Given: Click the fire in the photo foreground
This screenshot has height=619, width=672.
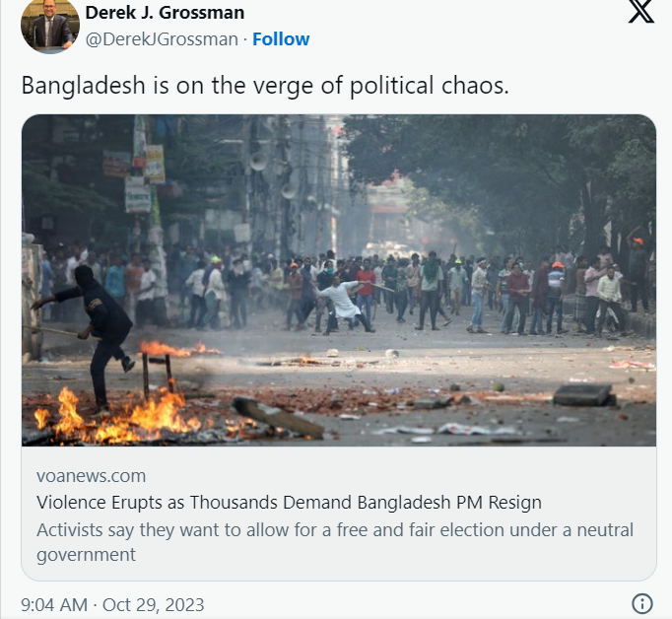Looking at the screenshot, I should click(115, 416).
